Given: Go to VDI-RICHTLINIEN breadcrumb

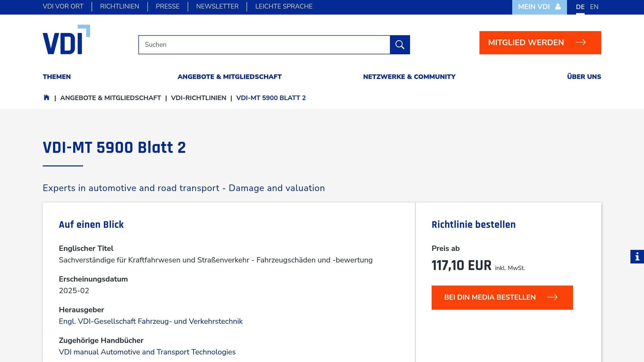Looking at the screenshot, I should click(x=198, y=98).
